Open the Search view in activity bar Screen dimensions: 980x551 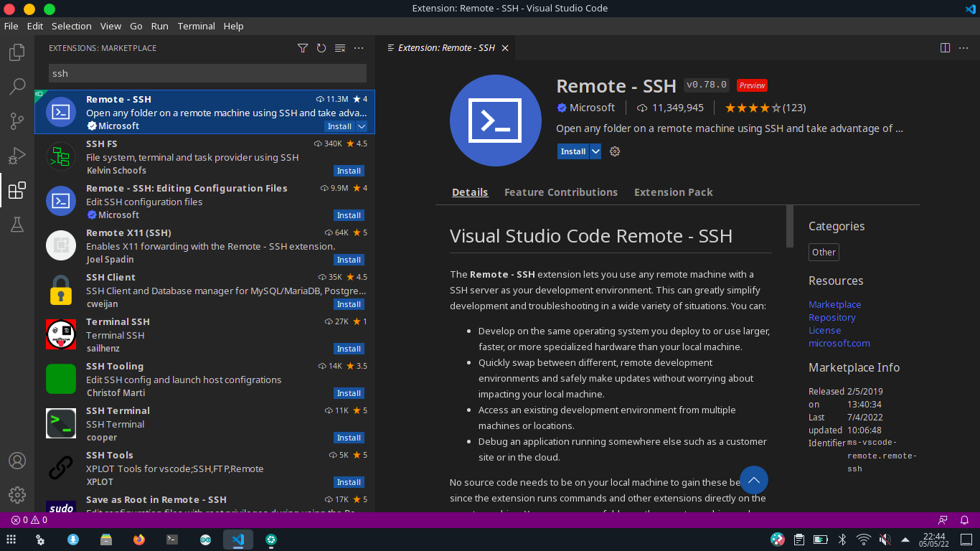click(x=17, y=87)
